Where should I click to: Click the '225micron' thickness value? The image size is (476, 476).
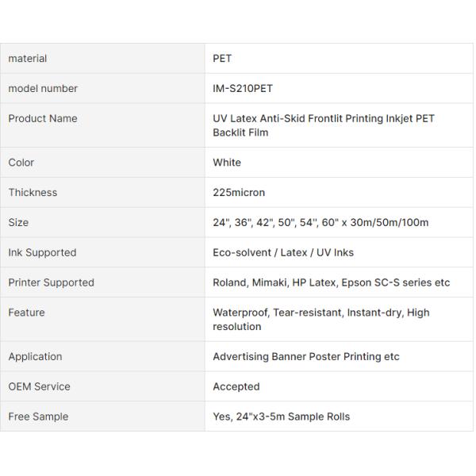239,193
